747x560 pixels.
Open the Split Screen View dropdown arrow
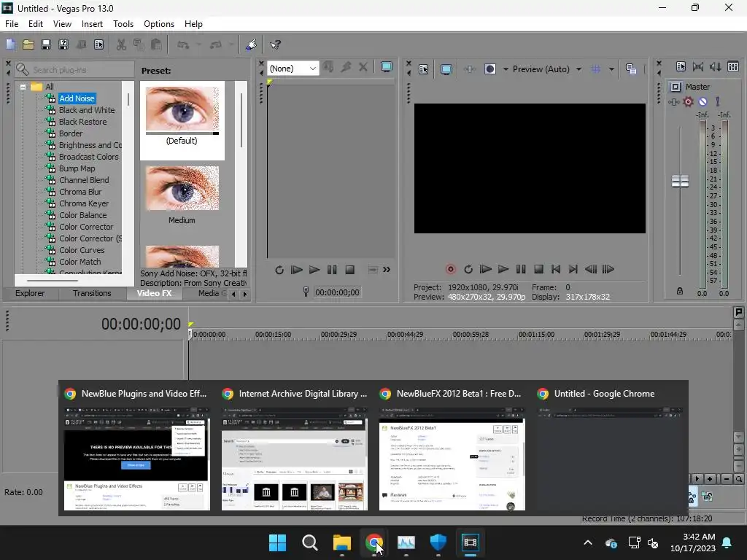(506, 69)
